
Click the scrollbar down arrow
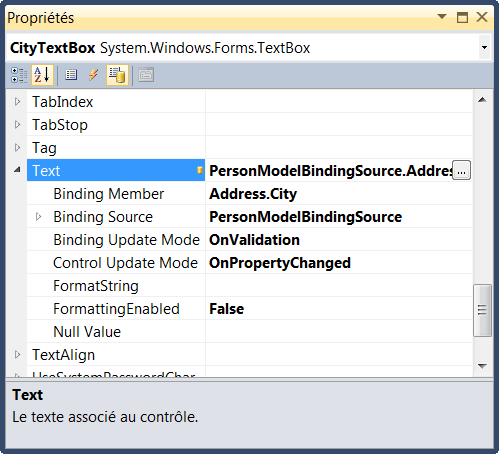tap(482, 366)
